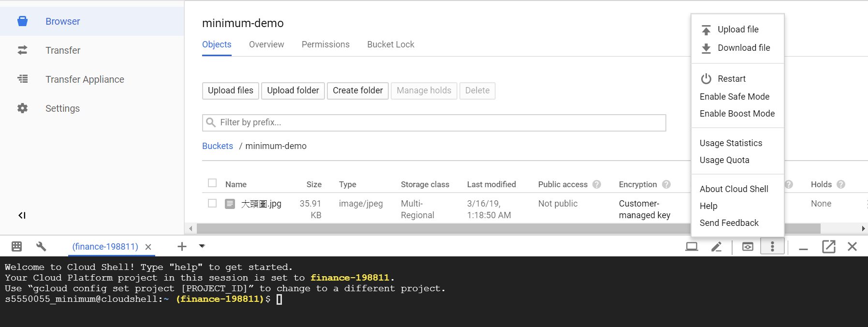Click the Manage holds button
The width and height of the screenshot is (868, 327).
[x=424, y=90]
